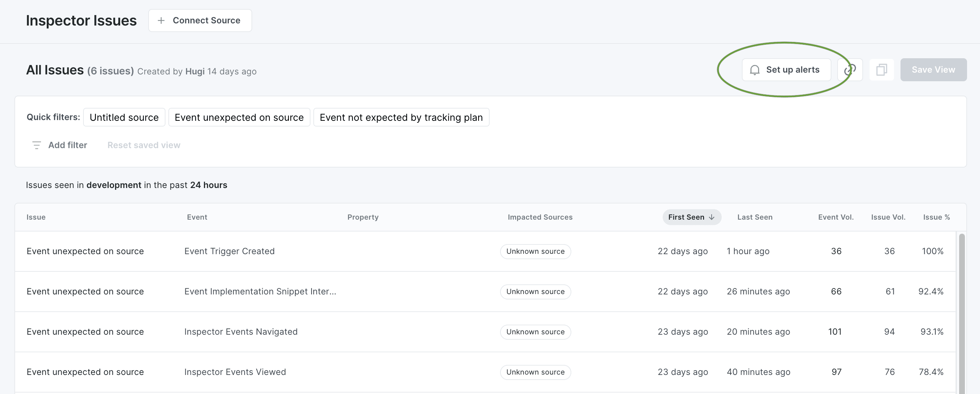Sort by First Seen column icon
Screen dimensions: 980x394
tap(712, 217)
